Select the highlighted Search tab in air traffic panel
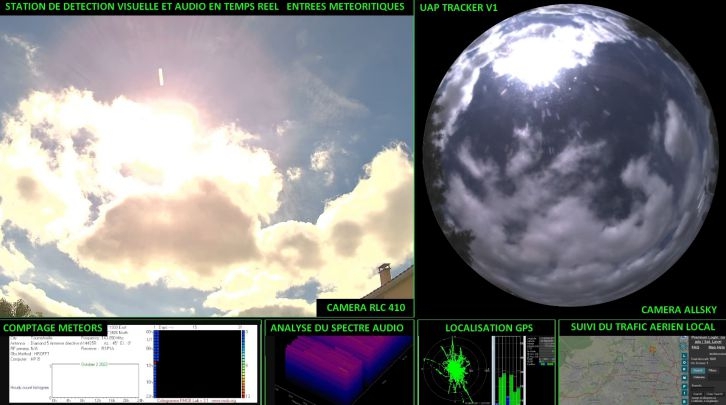Screen dimensions: 726x405 point(697,370)
